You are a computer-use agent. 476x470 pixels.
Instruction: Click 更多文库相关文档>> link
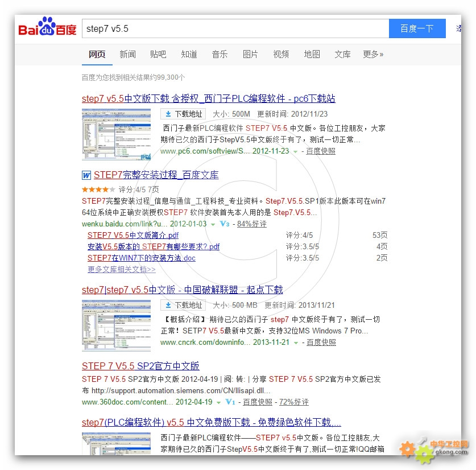(122, 269)
